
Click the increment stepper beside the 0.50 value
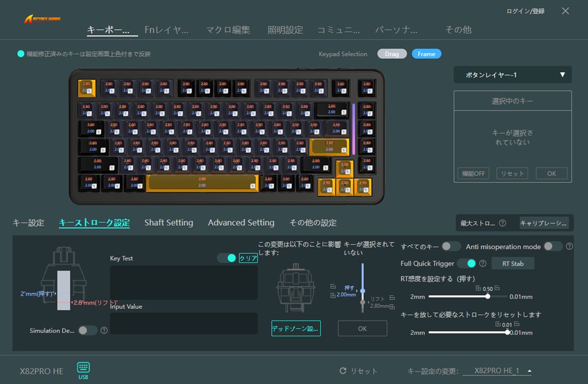click(478, 288)
